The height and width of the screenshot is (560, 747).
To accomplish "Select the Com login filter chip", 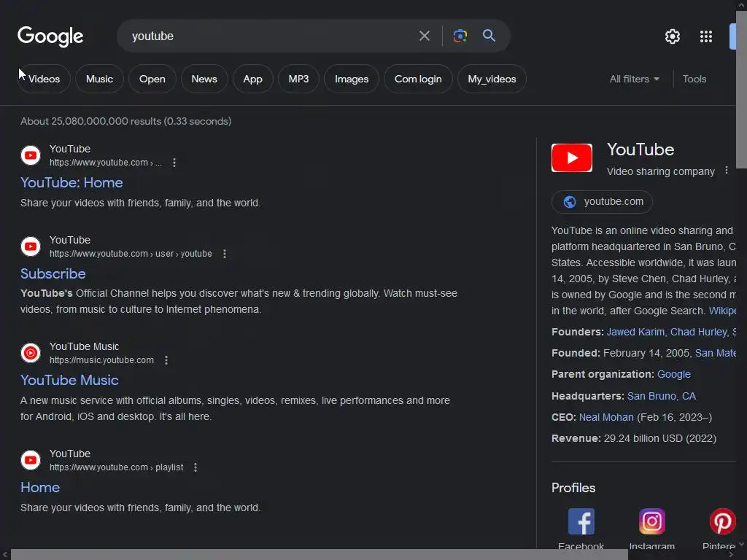I will (418, 79).
